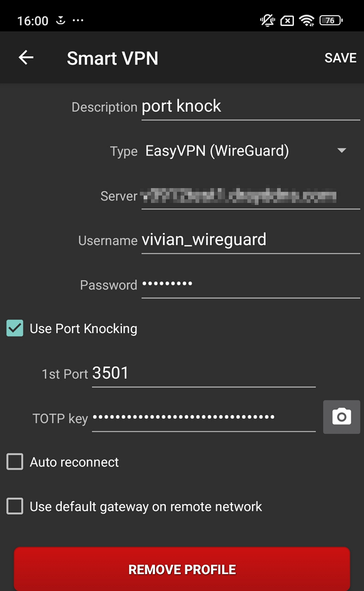The width and height of the screenshot is (364, 591).
Task: Edit the 1st Port value
Action: [x=203, y=374]
